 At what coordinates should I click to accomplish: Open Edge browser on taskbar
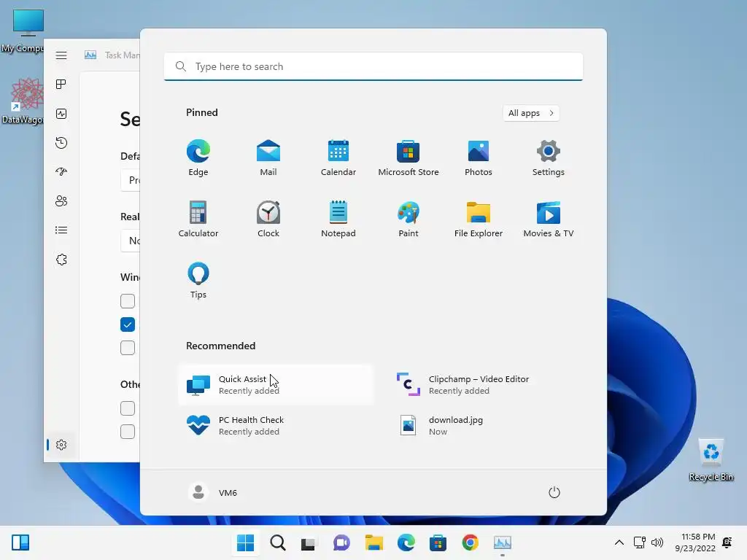406,542
